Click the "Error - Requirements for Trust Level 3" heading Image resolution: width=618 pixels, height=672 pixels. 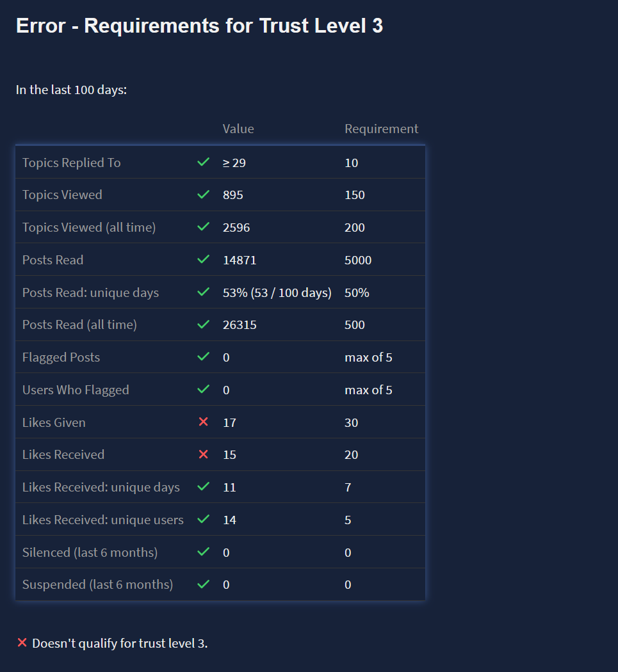tap(199, 26)
